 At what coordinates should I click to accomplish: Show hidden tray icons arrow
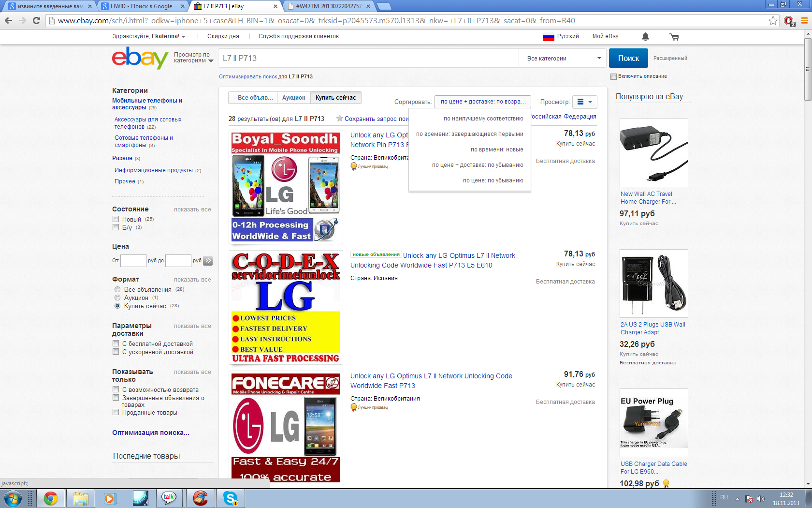click(737, 498)
